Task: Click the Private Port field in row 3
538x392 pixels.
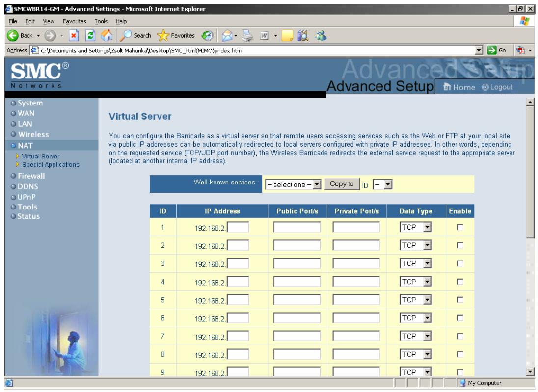Action: point(356,264)
